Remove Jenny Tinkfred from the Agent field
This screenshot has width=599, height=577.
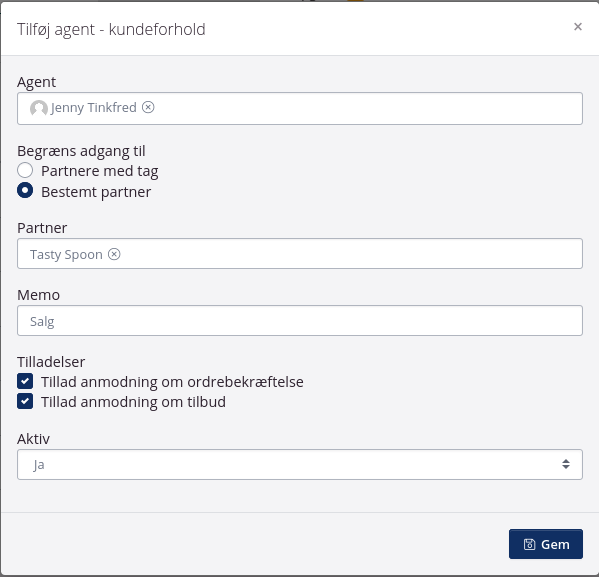[148, 107]
